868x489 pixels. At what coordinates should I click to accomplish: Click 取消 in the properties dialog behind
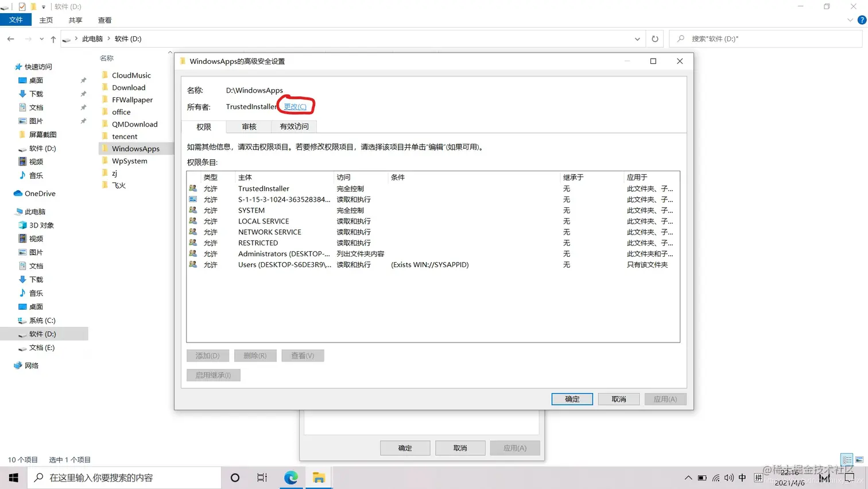click(x=460, y=448)
